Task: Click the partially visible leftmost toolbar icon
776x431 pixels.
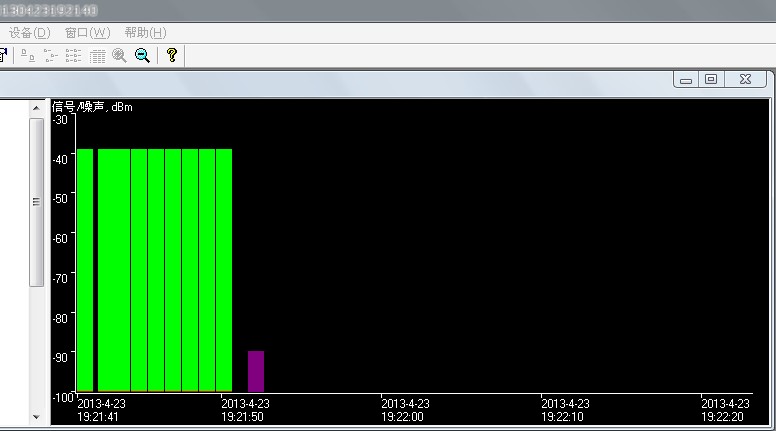Action: pos(4,56)
